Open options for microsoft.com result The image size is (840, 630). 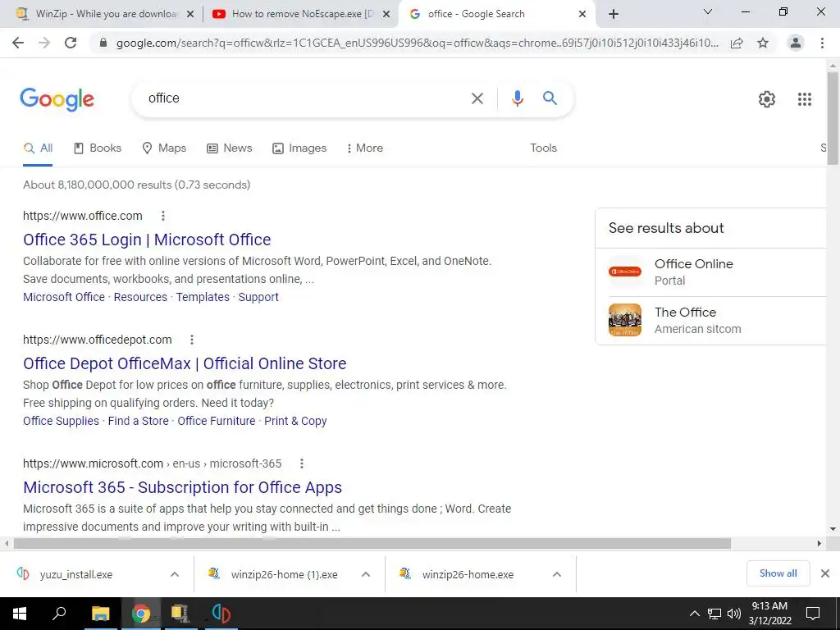coord(302,463)
